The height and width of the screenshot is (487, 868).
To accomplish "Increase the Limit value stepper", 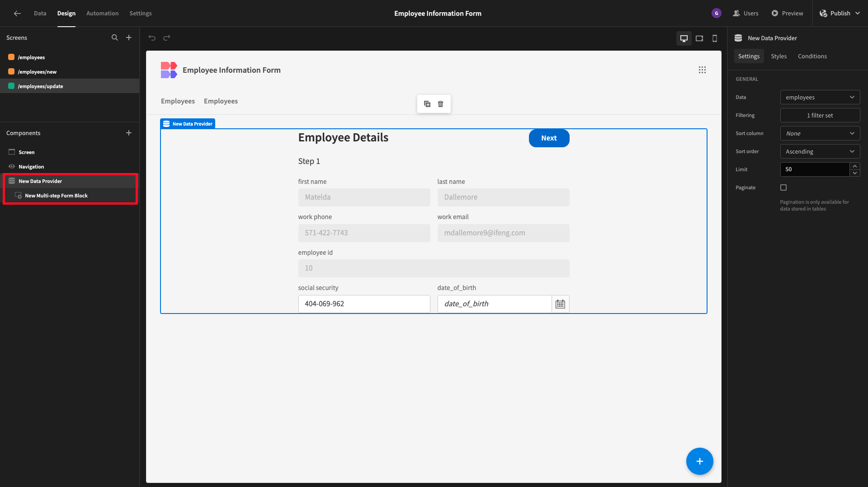I will [854, 166].
